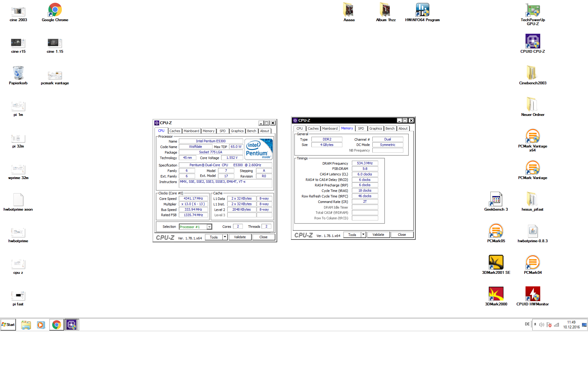The height and width of the screenshot is (371, 588).
Task: Launch the PCMark Vantage x64 shortcut
Action: point(533,140)
